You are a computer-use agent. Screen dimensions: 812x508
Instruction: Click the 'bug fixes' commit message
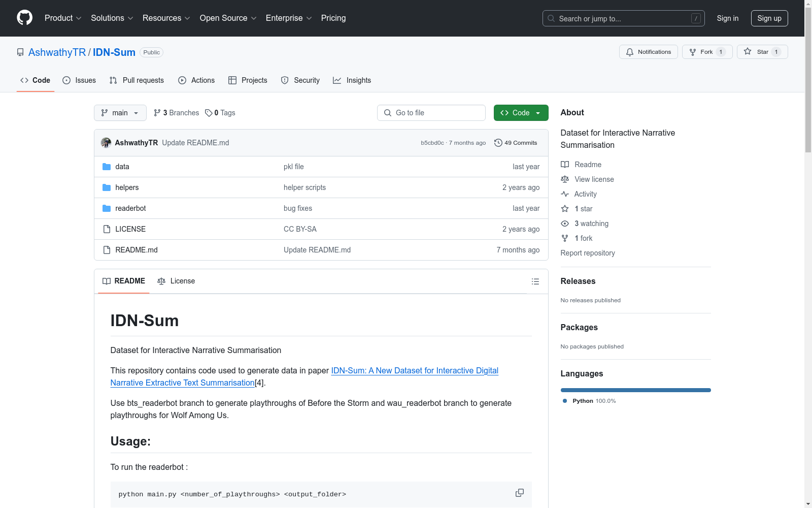(298, 208)
